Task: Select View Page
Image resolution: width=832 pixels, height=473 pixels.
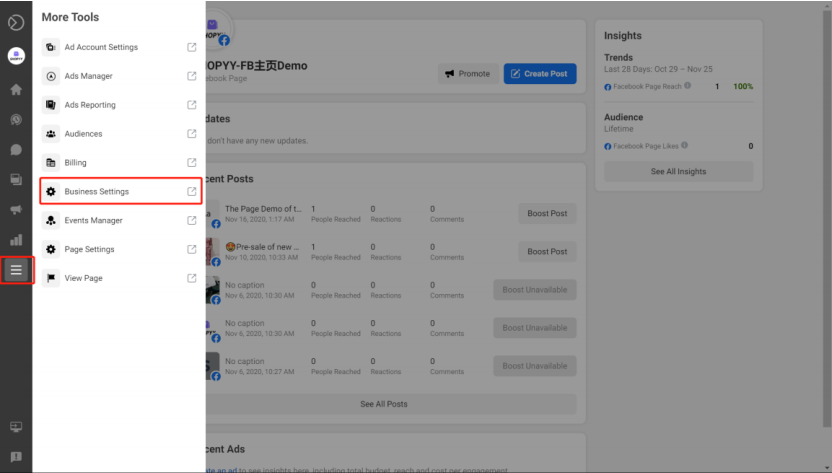Action: [120, 278]
